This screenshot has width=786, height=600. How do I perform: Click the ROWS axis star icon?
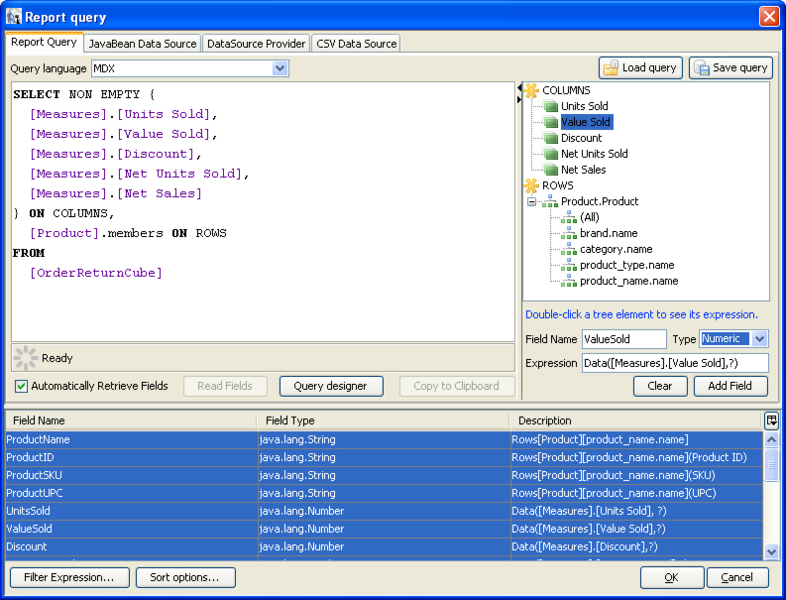pyautogui.click(x=531, y=185)
